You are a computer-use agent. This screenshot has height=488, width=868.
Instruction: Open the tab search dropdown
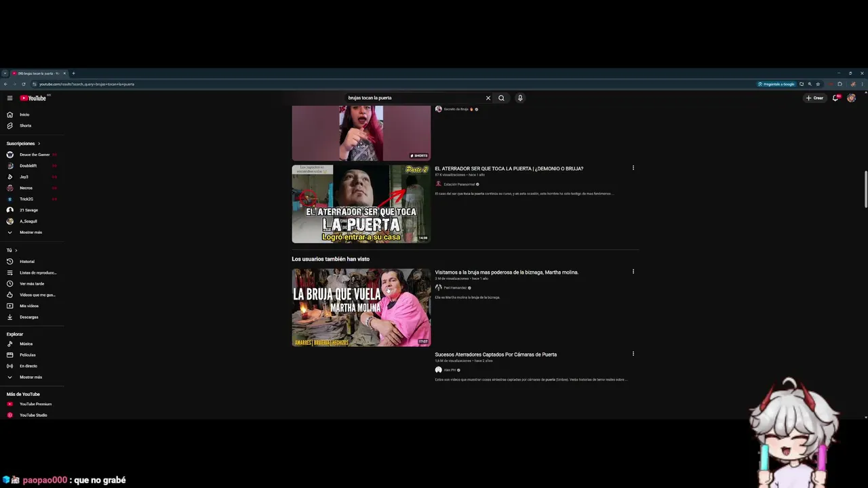point(5,73)
